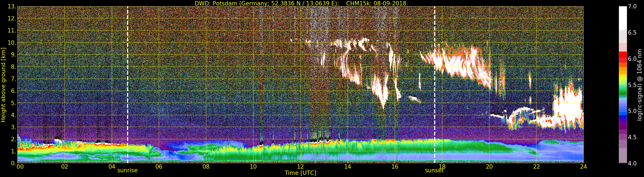644x177 pixels.
Task: Click height axis tick '12.'
Action: pos(12,18)
